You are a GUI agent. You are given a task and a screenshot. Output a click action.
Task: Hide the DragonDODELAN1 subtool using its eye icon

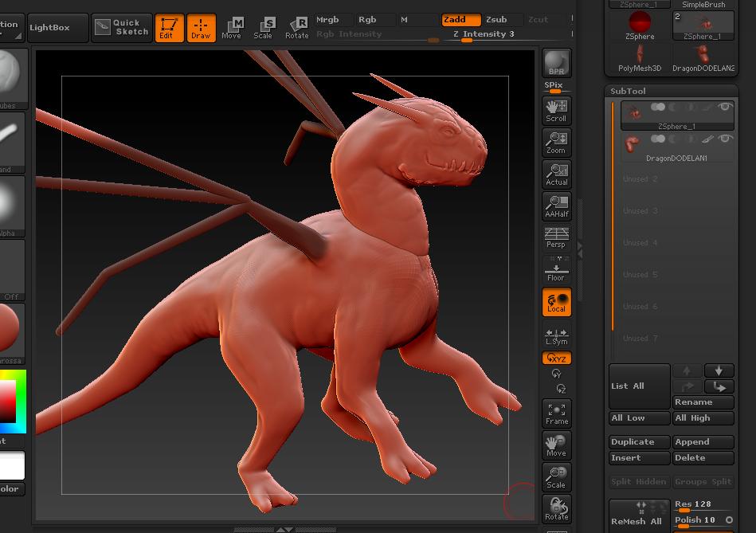725,139
